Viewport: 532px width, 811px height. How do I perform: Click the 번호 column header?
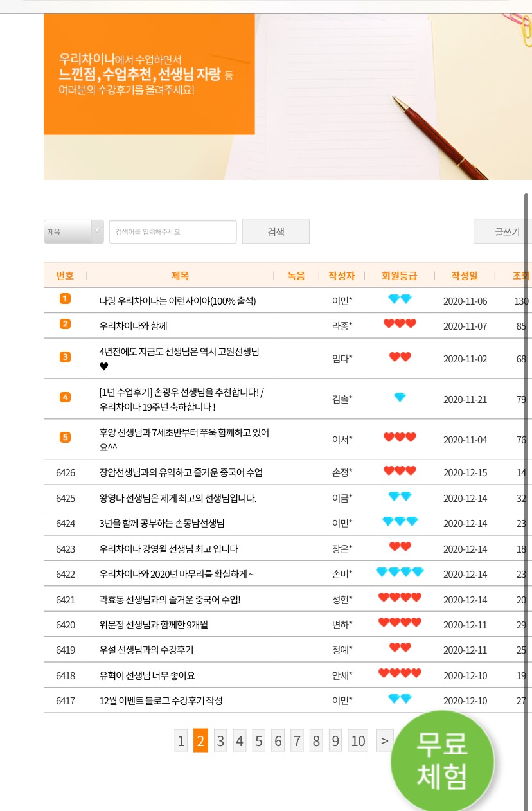(65, 276)
